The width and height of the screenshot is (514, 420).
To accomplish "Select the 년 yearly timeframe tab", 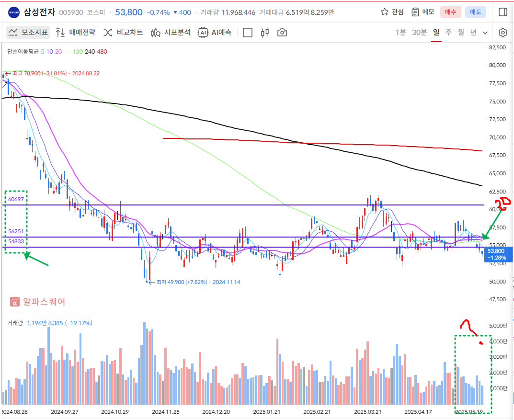I will coord(473,33).
